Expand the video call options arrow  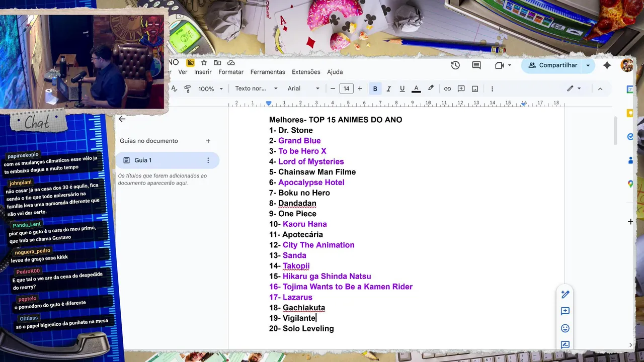coord(510,65)
